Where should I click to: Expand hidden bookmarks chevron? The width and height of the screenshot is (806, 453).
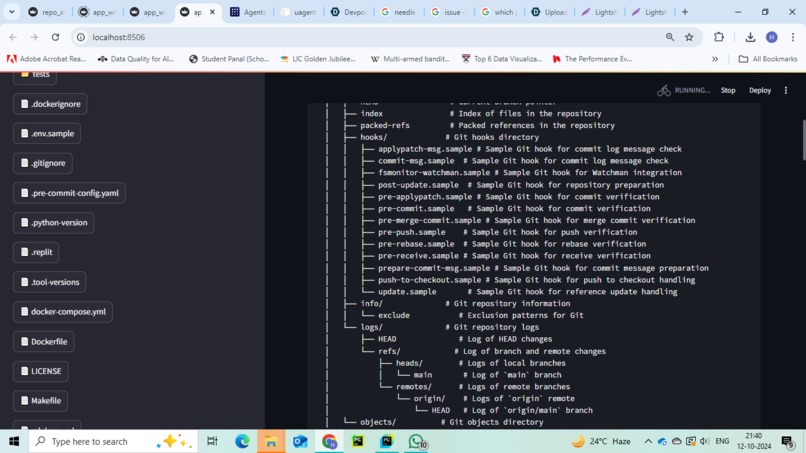(x=715, y=59)
